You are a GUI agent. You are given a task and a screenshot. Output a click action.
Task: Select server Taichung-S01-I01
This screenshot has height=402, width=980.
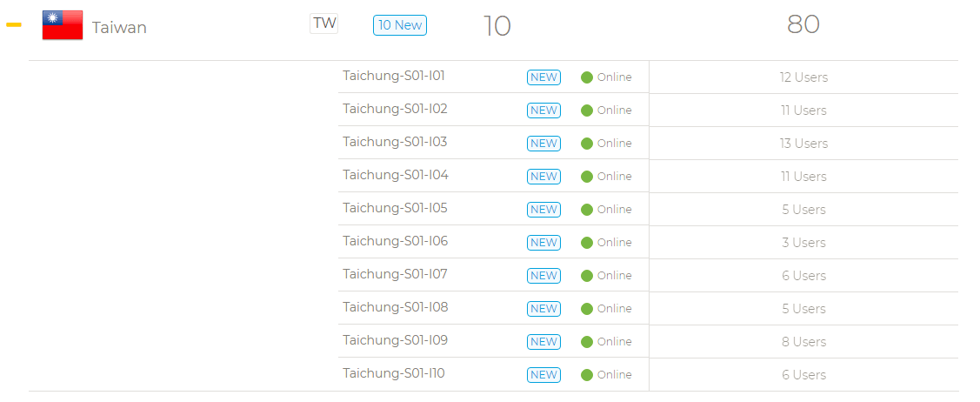tap(394, 76)
